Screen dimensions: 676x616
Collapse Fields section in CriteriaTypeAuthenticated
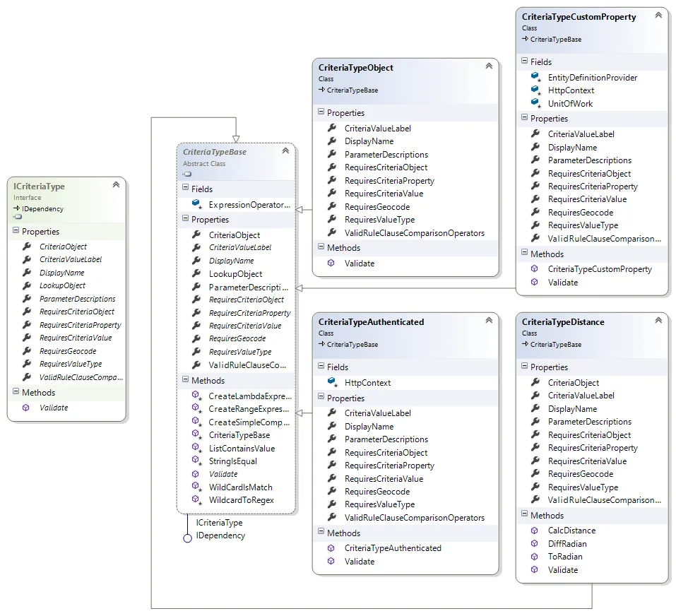[x=321, y=366]
